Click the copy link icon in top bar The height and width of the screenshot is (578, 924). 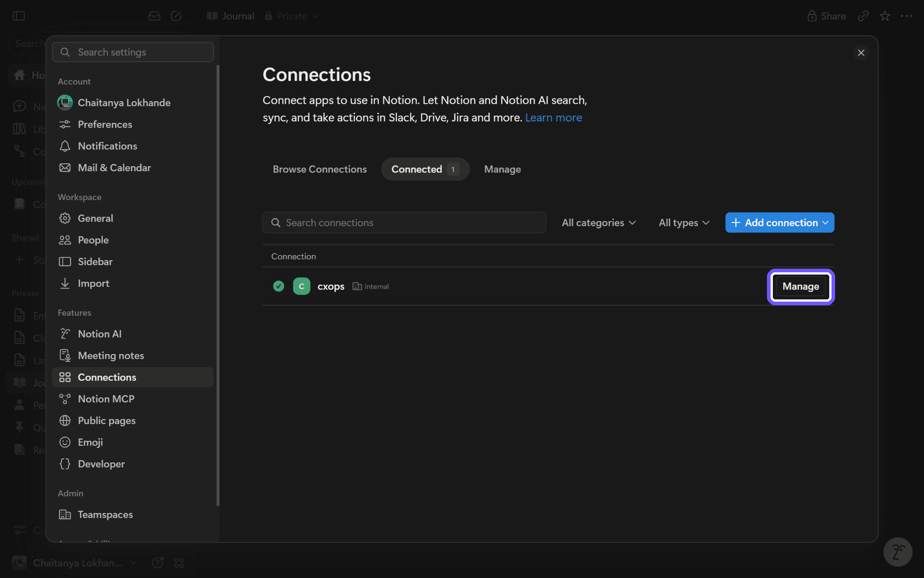[x=863, y=16]
